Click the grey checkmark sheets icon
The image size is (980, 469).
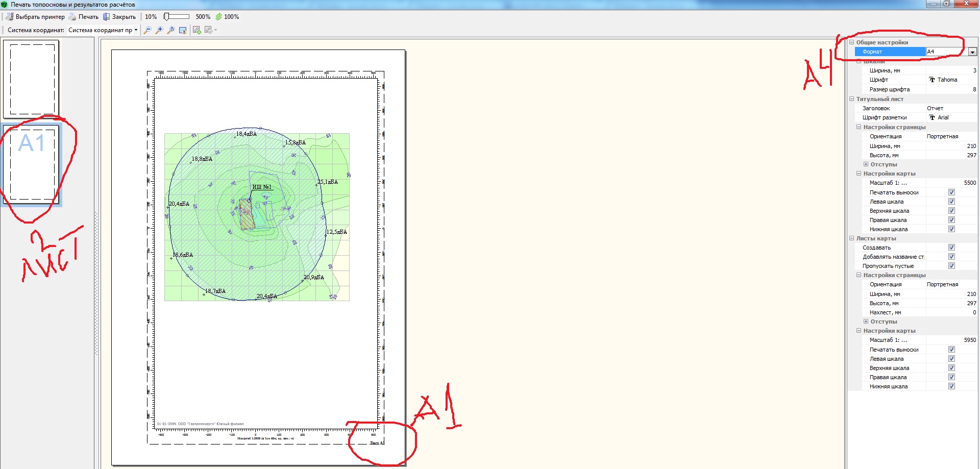click(209, 30)
